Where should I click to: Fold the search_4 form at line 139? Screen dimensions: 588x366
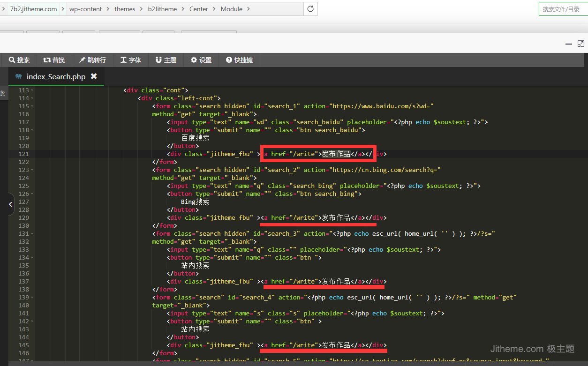click(32, 298)
